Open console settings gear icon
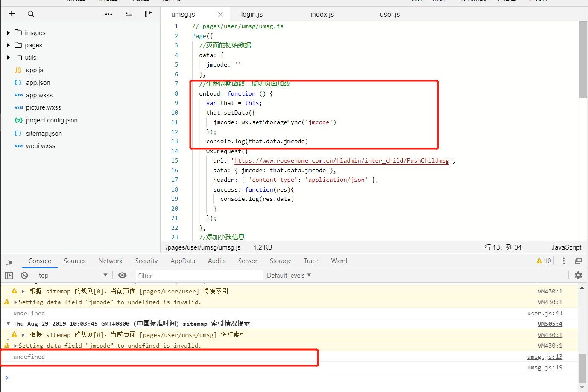Screen dimensions: 588x392 578,275
